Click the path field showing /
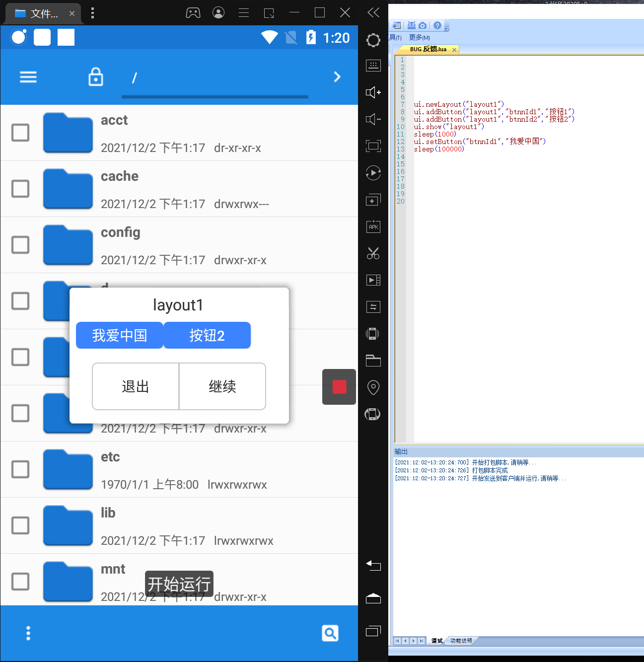The width and height of the screenshot is (644, 662). point(215,78)
